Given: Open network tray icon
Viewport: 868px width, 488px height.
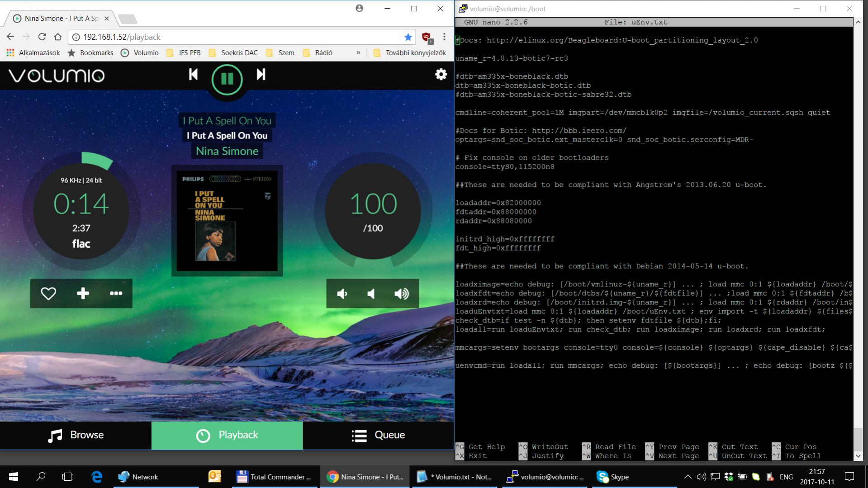Looking at the screenshot, I should pos(715,477).
